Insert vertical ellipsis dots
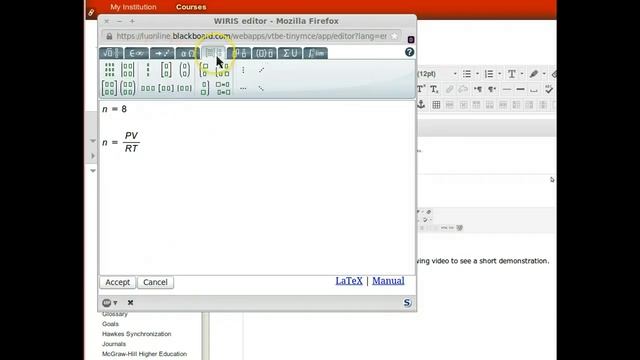 [243, 70]
